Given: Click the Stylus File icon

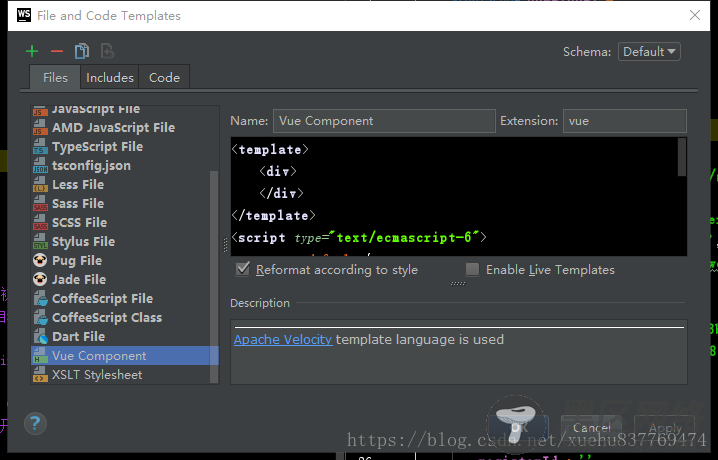Looking at the screenshot, I should [40, 242].
